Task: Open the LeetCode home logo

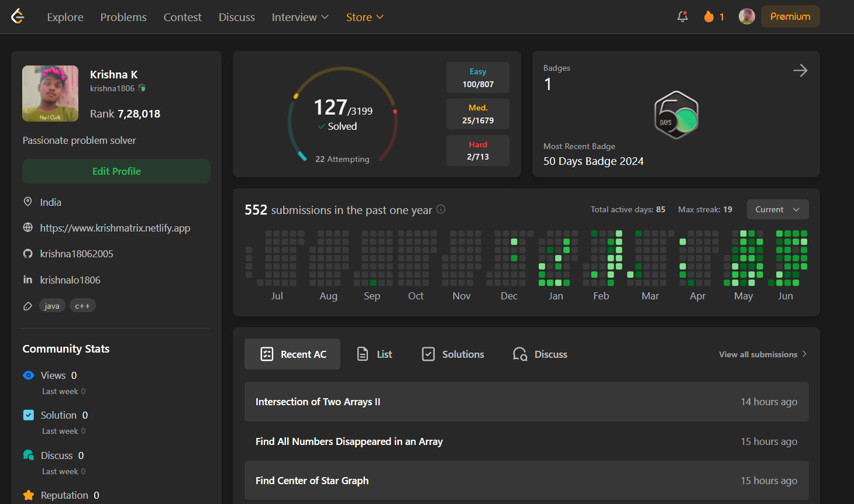Action: pos(18,16)
